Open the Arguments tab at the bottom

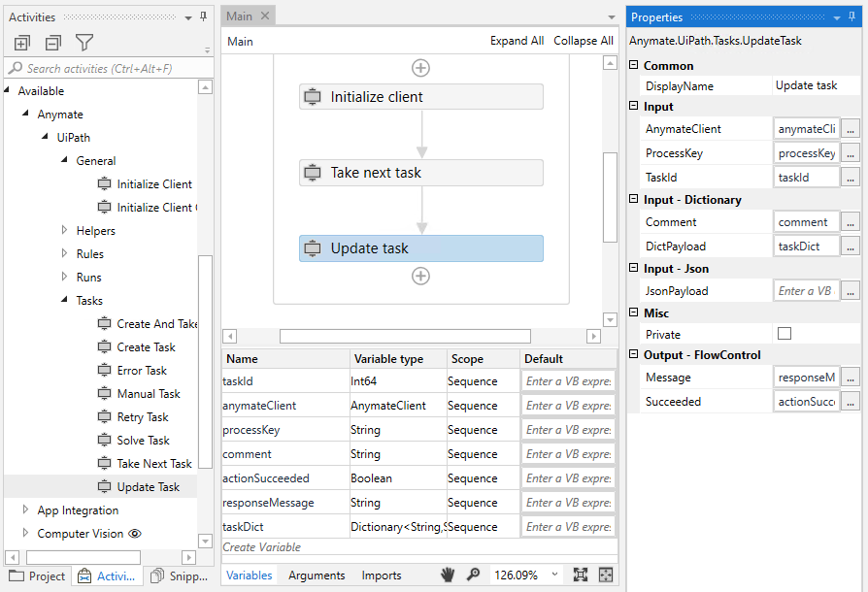point(316,575)
